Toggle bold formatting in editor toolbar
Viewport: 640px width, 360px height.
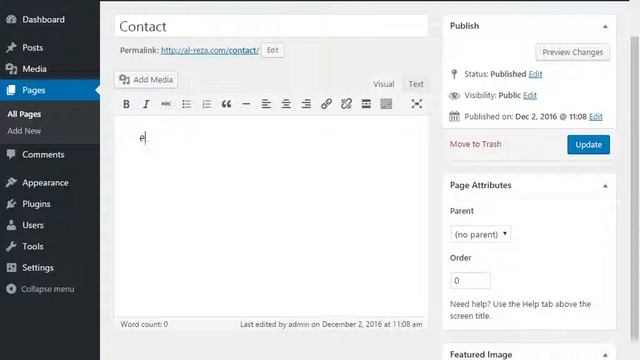[x=126, y=104]
